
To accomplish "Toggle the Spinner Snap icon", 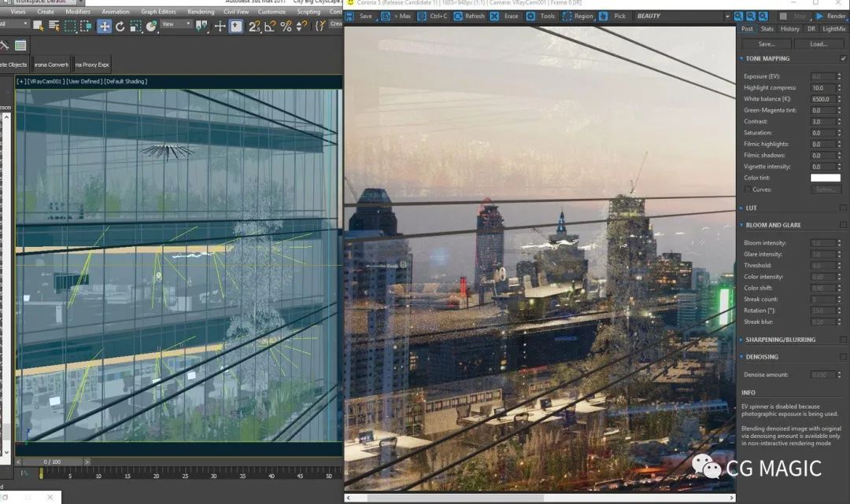I will [302, 26].
